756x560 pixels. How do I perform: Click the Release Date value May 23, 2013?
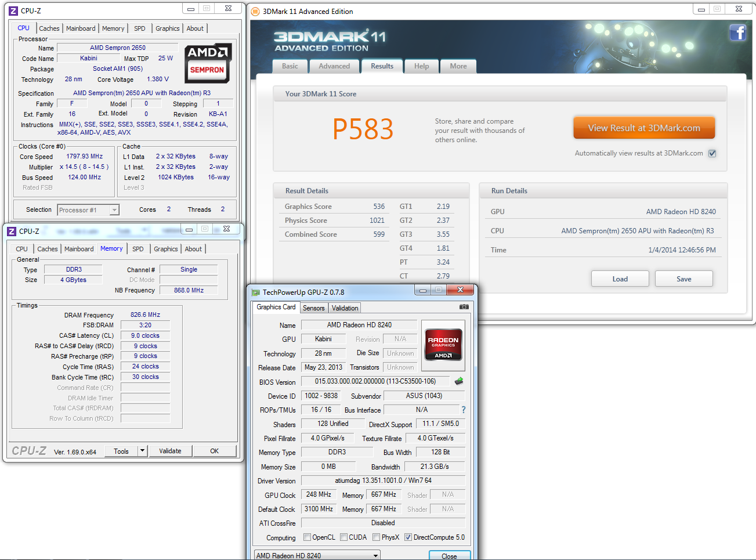[x=323, y=367]
